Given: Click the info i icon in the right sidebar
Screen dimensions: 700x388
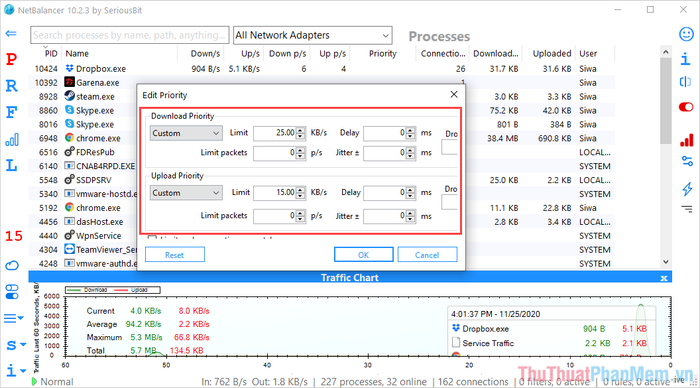Looking at the screenshot, I should 685,58.
